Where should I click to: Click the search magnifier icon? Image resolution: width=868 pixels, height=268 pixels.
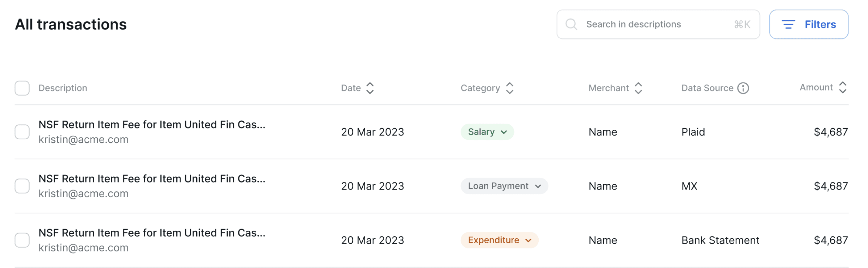pyautogui.click(x=571, y=24)
